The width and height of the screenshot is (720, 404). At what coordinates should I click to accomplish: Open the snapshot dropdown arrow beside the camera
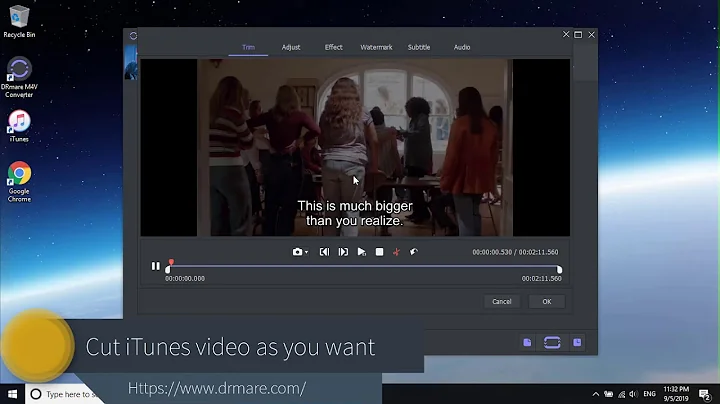click(x=306, y=252)
